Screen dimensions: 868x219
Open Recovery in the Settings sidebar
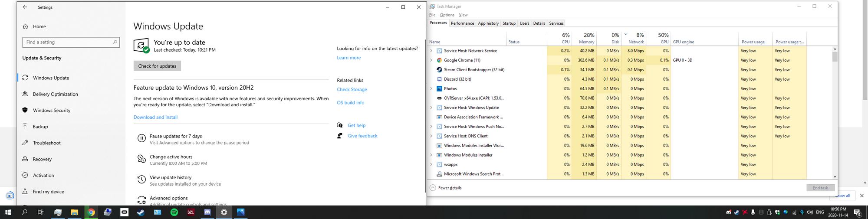point(42,159)
